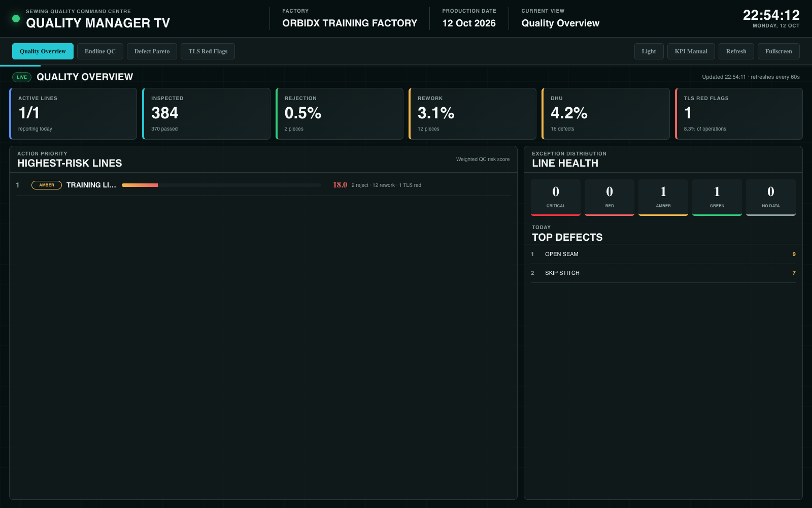812x508 pixels.
Task: Select the Amber line health tile
Action: click(x=663, y=198)
